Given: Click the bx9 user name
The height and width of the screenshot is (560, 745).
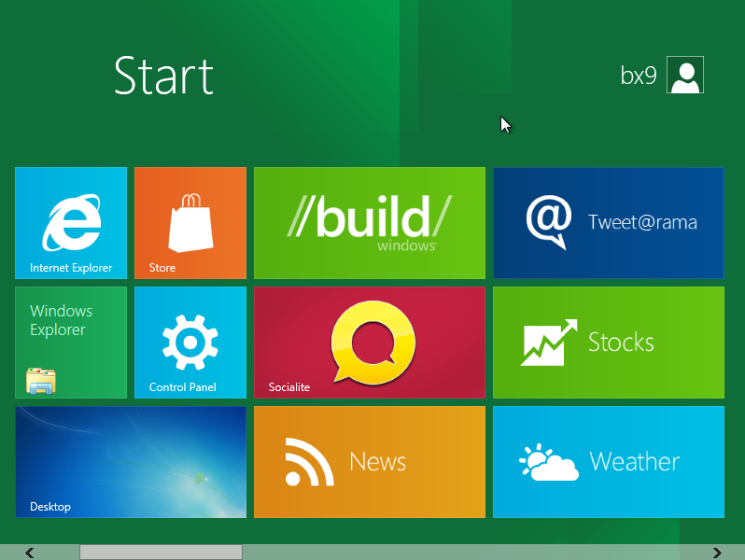Looking at the screenshot, I should [639, 76].
